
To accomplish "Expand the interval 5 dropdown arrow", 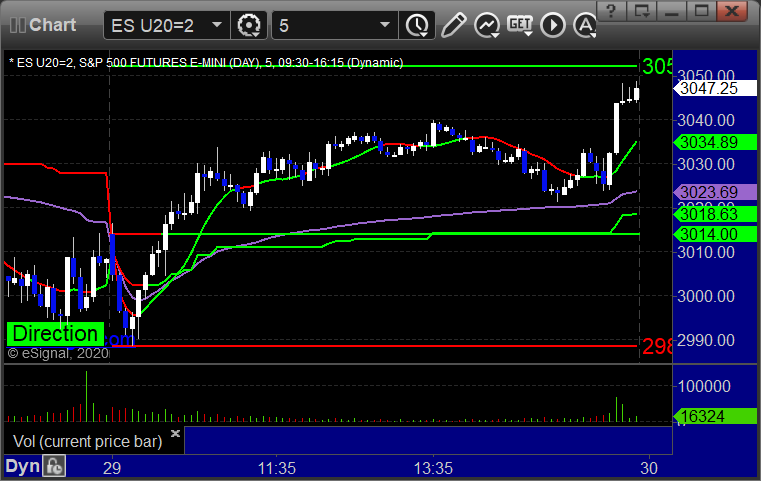I will point(385,24).
